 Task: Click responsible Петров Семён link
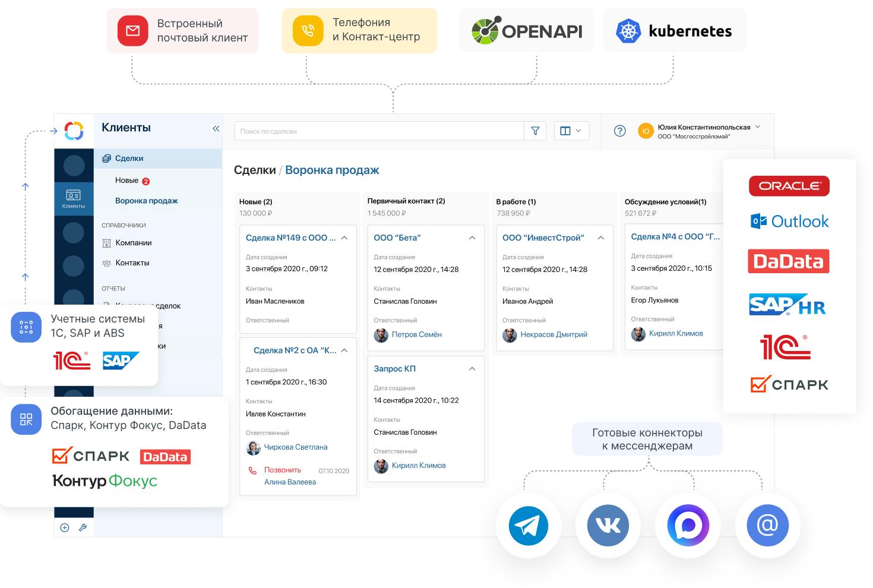point(417,335)
